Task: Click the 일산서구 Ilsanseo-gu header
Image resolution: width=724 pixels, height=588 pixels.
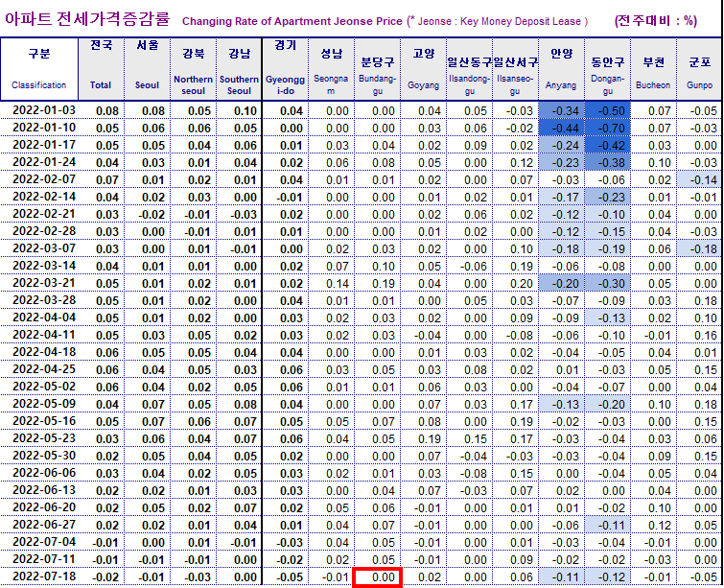Action: pyautogui.click(x=515, y=69)
